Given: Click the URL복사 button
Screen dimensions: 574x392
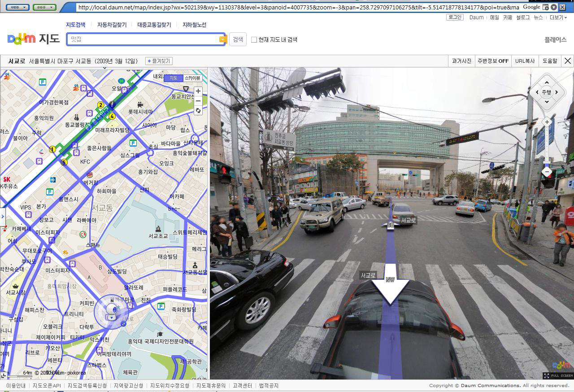Looking at the screenshot, I should 525,61.
